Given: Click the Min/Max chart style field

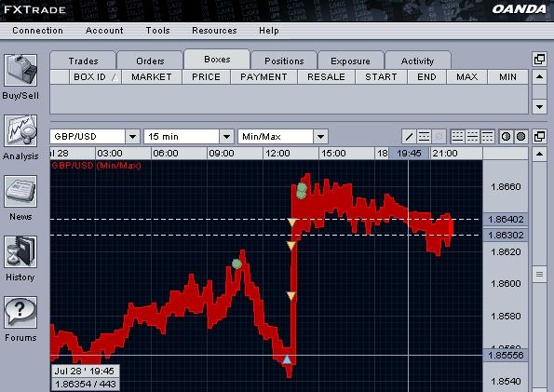Looking at the screenshot, I should tap(276, 137).
